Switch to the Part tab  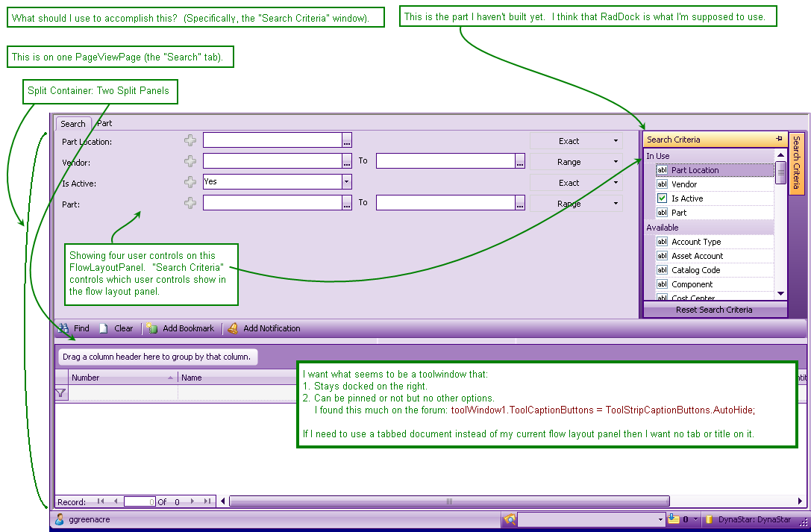(x=104, y=123)
